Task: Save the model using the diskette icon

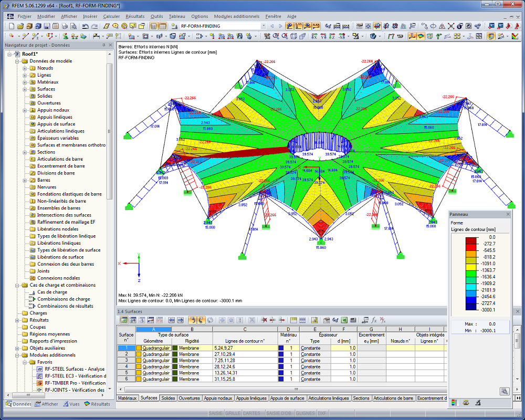Action: [46, 26]
